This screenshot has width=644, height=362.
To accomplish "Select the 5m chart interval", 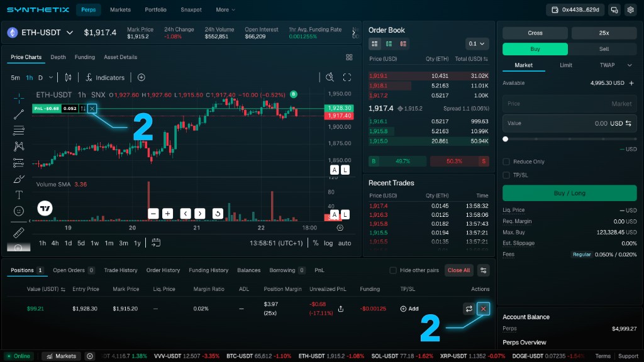I will tap(15, 77).
